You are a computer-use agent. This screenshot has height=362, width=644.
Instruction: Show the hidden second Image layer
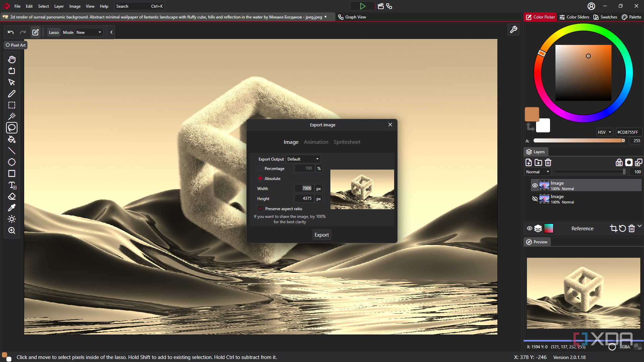535,198
